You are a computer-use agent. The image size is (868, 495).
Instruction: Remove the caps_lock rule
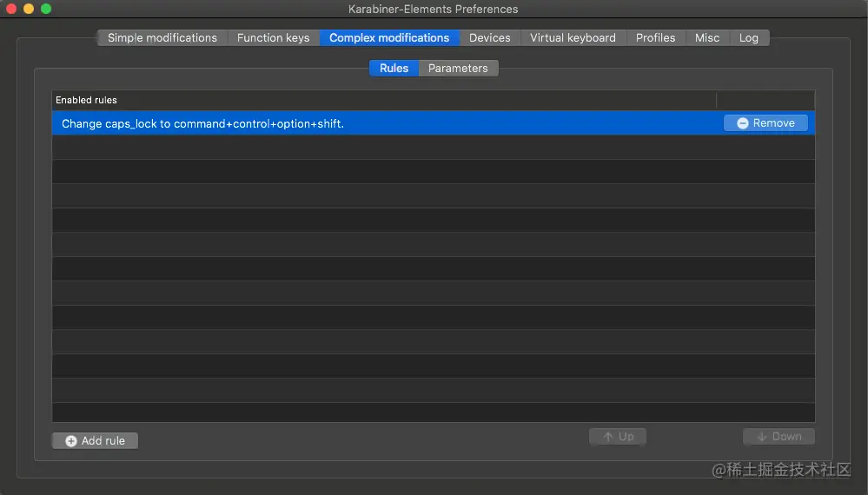tap(766, 122)
